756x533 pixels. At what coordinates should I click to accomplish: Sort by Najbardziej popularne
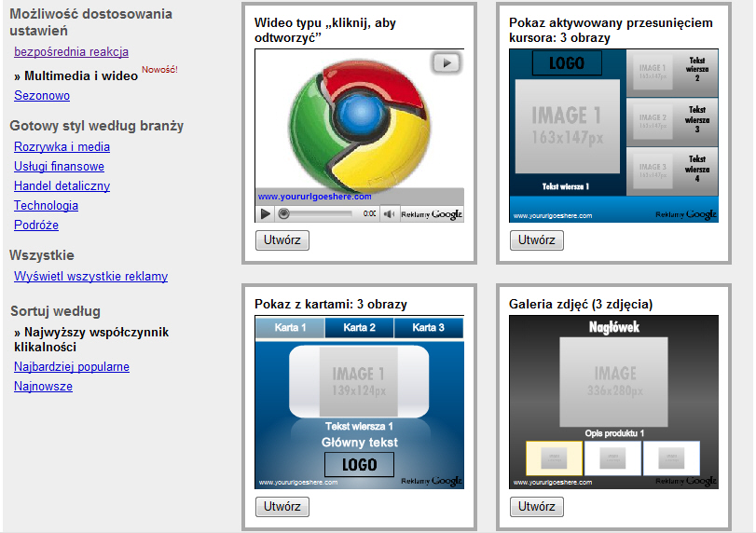click(72, 367)
